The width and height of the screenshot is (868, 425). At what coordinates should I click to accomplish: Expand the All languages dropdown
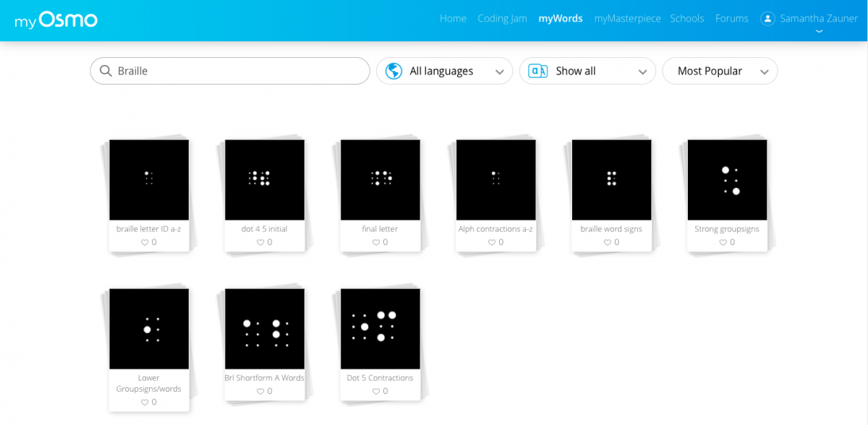coord(499,72)
